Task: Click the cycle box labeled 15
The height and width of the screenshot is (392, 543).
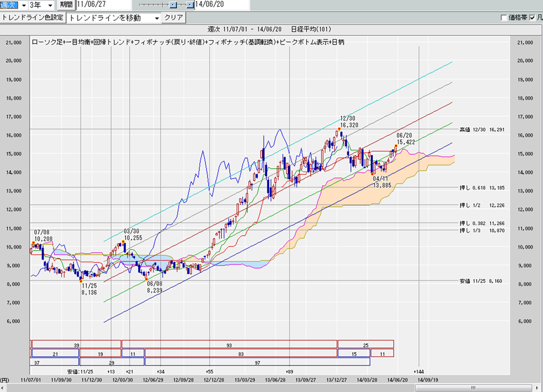Action: 354,353
